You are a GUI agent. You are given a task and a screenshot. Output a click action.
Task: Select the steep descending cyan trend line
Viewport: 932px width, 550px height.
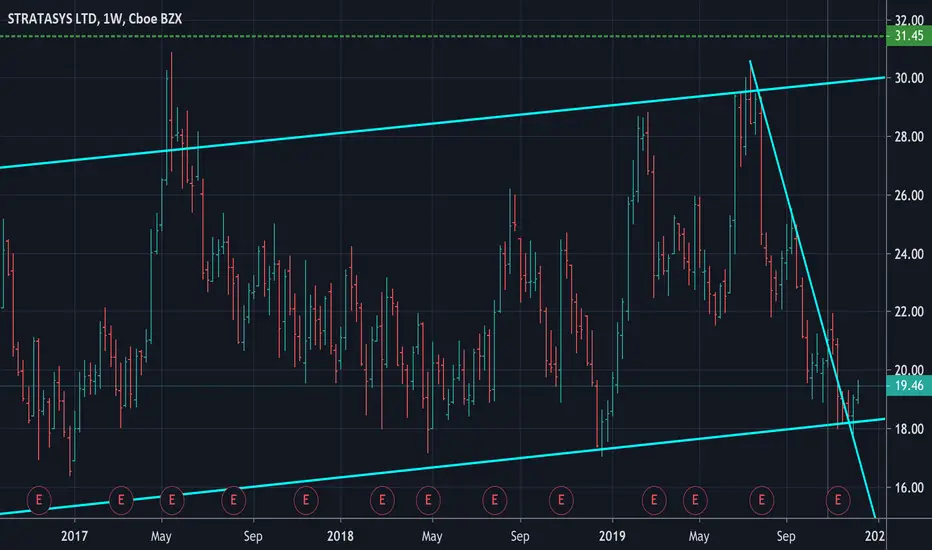813,289
